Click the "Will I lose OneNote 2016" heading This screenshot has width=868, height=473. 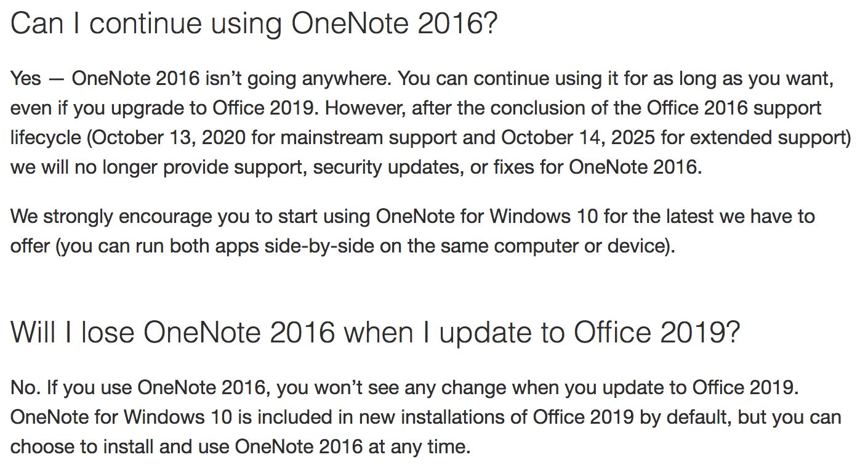pyautogui.click(x=375, y=333)
